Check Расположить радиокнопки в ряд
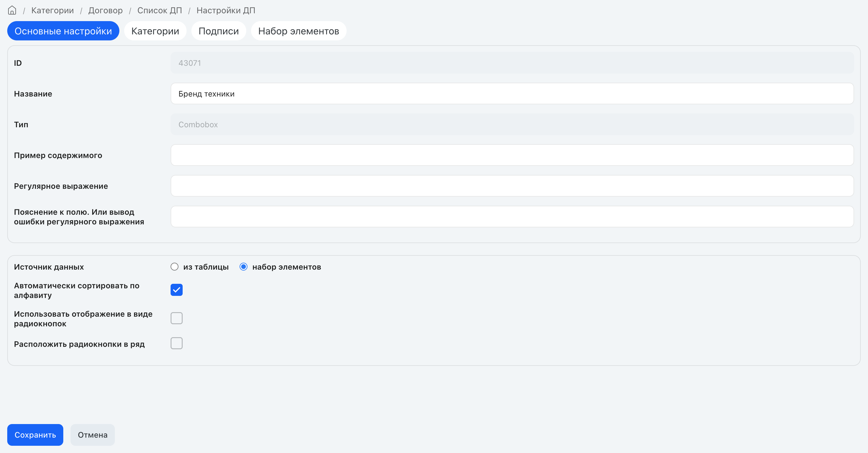The image size is (868, 453). pyautogui.click(x=177, y=344)
